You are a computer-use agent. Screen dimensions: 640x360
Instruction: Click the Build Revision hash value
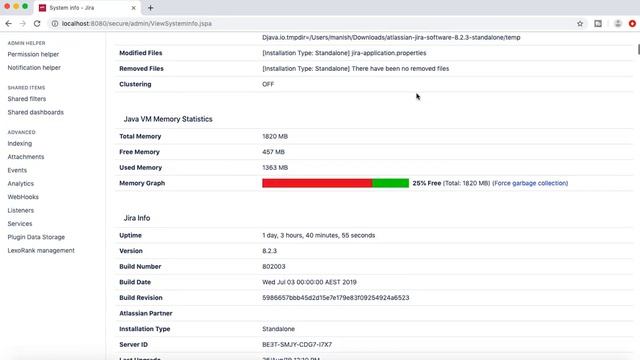336,298
